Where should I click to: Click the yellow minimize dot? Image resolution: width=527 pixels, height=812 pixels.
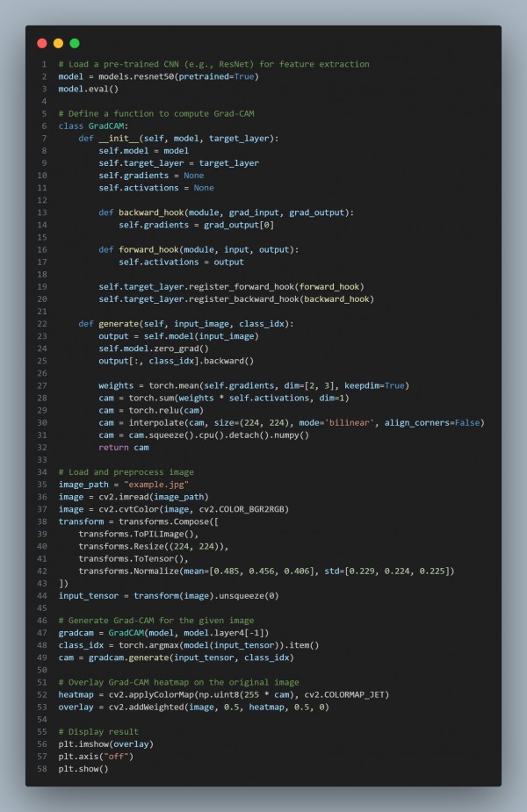[59, 44]
